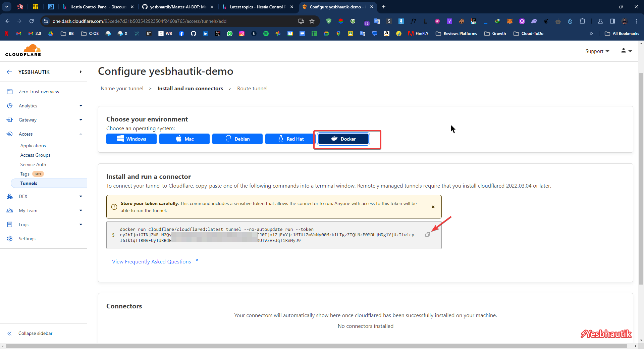This screenshot has width=644, height=349.
Task: Open Access Groups page
Action: point(35,155)
